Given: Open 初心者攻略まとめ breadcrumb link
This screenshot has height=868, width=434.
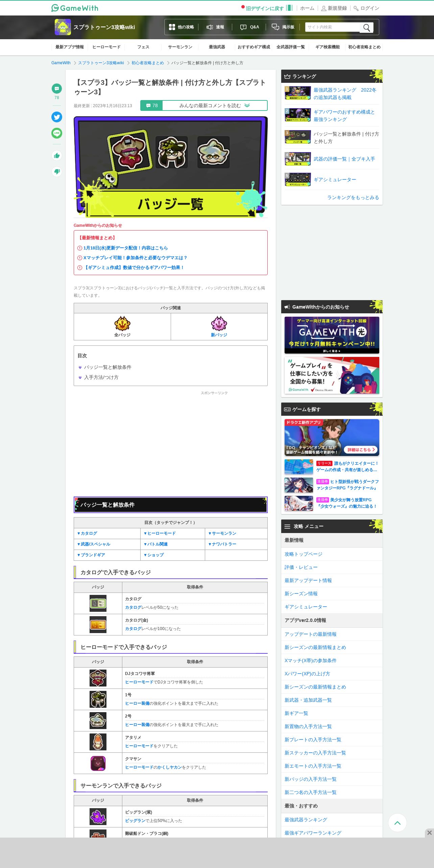Looking at the screenshot, I should click(x=147, y=63).
